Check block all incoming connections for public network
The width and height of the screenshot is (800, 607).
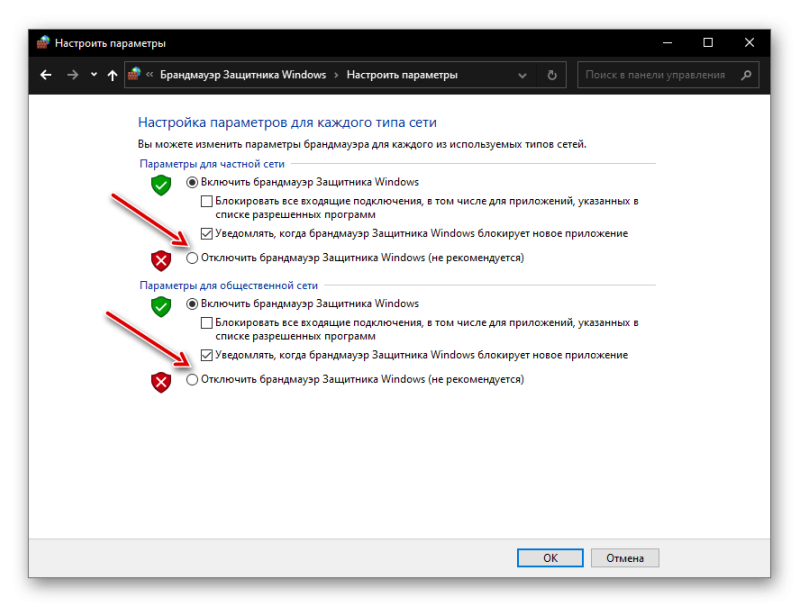click(x=207, y=323)
